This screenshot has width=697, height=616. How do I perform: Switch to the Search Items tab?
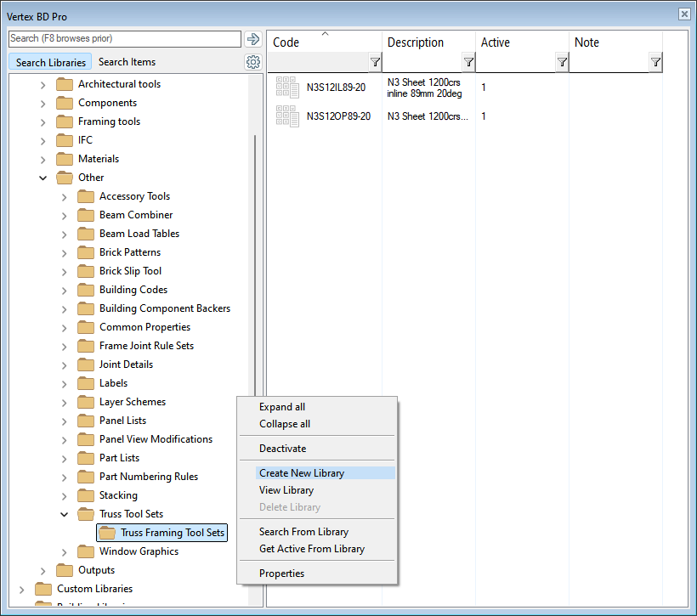coord(127,62)
